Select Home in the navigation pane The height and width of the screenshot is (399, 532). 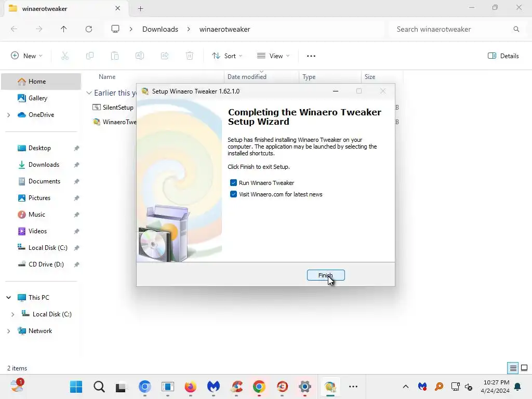pyautogui.click(x=41, y=82)
